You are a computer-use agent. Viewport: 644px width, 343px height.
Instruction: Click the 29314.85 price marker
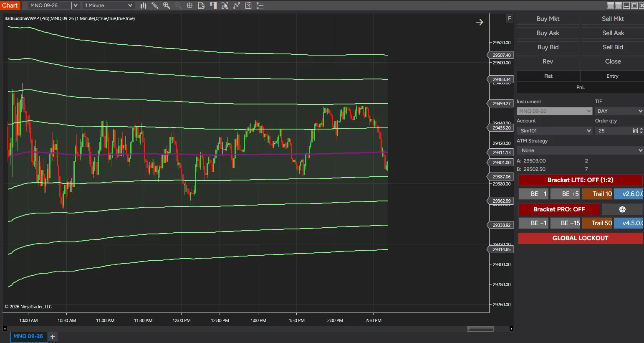pyautogui.click(x=500, y=249)
